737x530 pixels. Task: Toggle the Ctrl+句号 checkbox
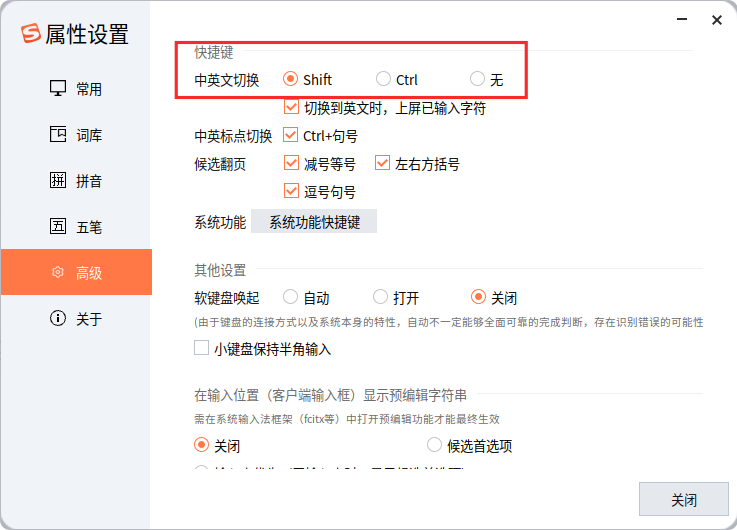click(291, 135)
